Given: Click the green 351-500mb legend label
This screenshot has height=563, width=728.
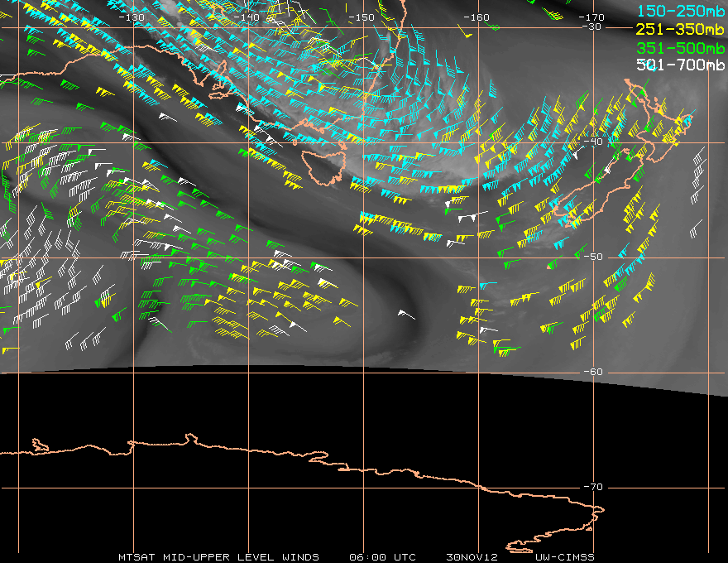Looking at the screenshot, I should pyautogui.click(x=680, y=48).
